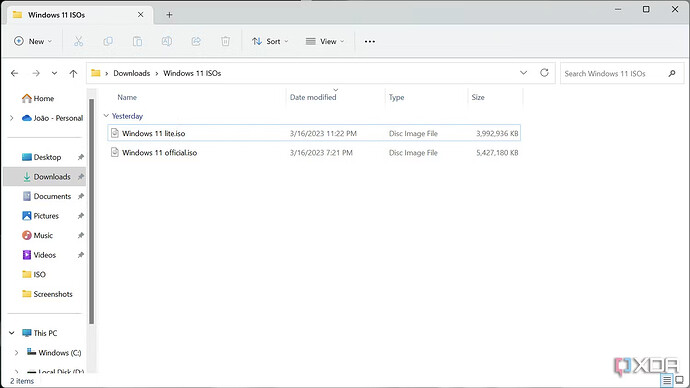Refresh the current folder view

click(544, 73)
